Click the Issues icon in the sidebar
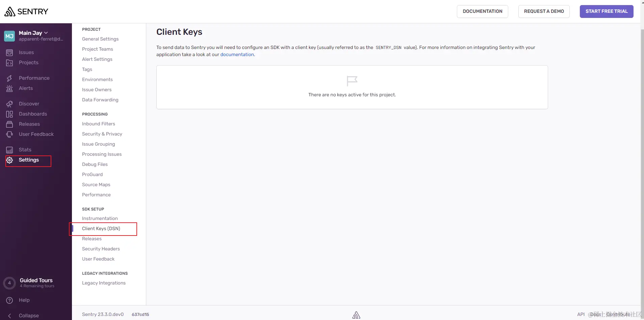The image size is (644, 320). (x=9, y=52)
